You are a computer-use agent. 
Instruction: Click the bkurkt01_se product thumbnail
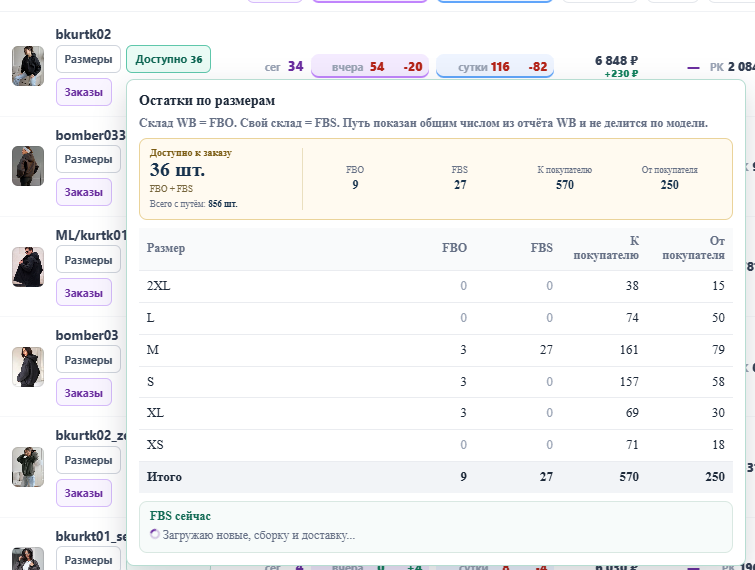(x=28, y=559)
